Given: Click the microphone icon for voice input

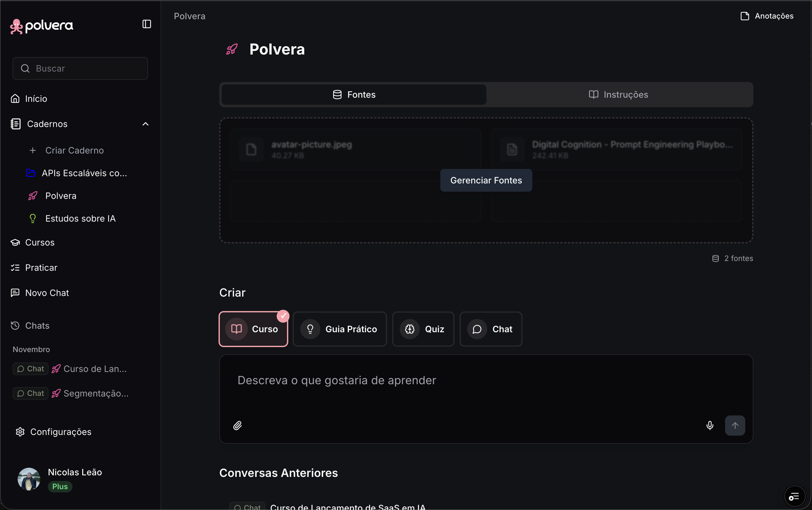Looking at the screenshot, I should [x=709, y=425].
